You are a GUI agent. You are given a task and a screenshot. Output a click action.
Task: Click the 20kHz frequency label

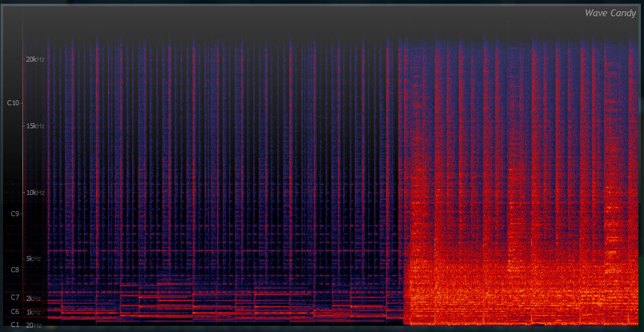[x=35, y=60]
